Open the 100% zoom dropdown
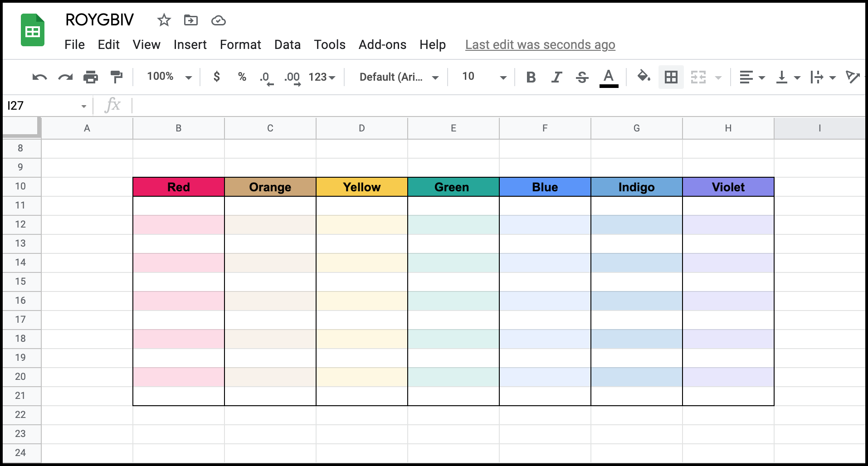The height and width of the screenshot is (466, 868). pos(169,77)
